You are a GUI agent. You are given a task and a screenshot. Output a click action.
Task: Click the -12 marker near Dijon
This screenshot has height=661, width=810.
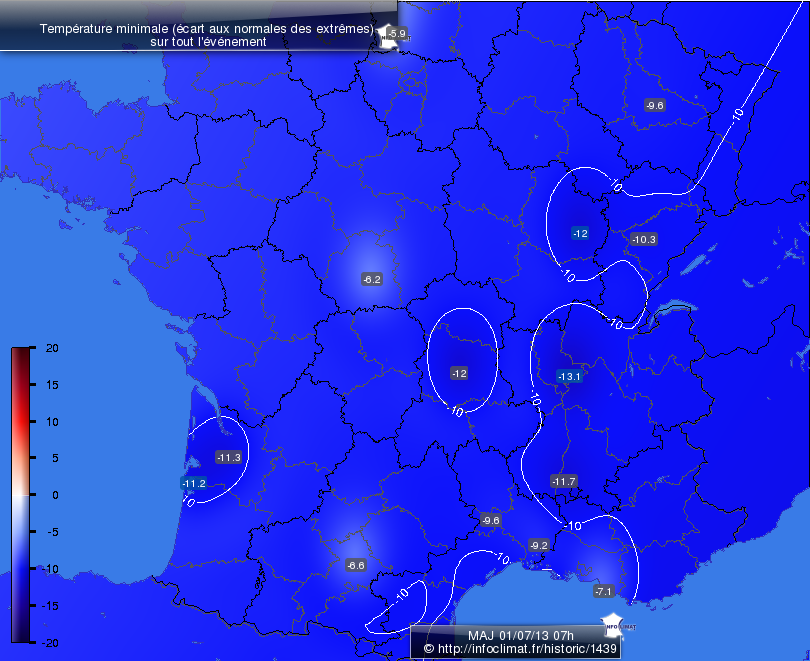tap(581, 232)
